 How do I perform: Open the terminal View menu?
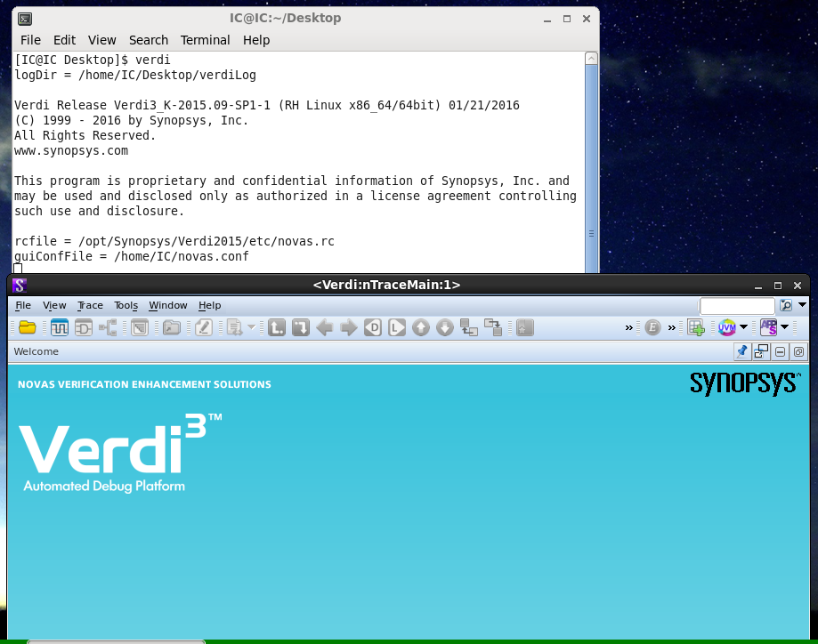(x=101, y=40)
